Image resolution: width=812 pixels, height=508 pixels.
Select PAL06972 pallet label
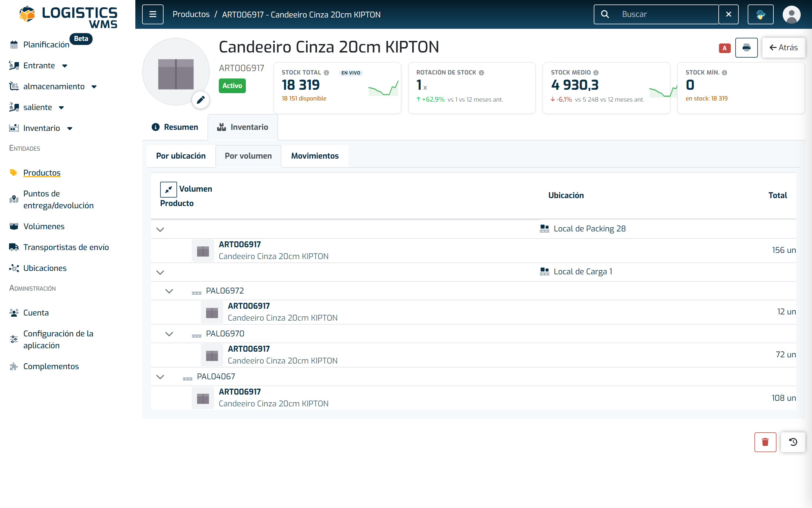[225, 291]
